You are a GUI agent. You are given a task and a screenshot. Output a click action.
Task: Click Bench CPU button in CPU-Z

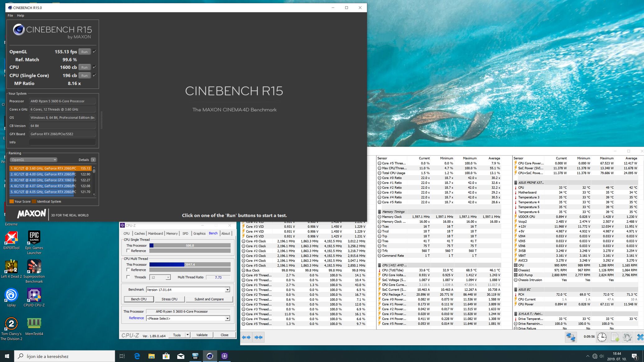[139, 299]
